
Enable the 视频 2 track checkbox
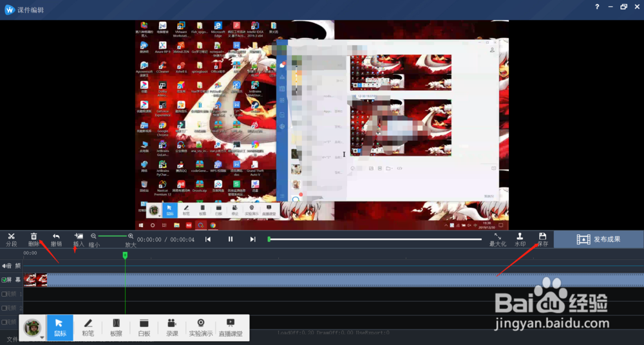tap(4, 308)
